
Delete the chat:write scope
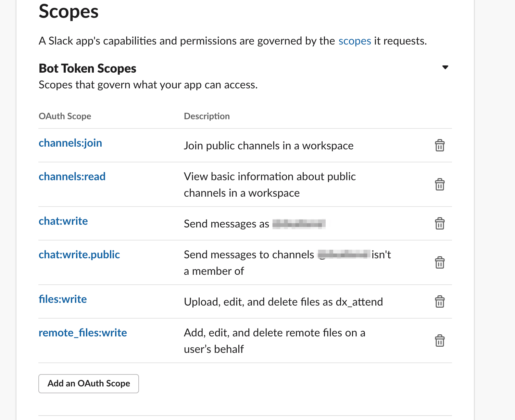440,224
